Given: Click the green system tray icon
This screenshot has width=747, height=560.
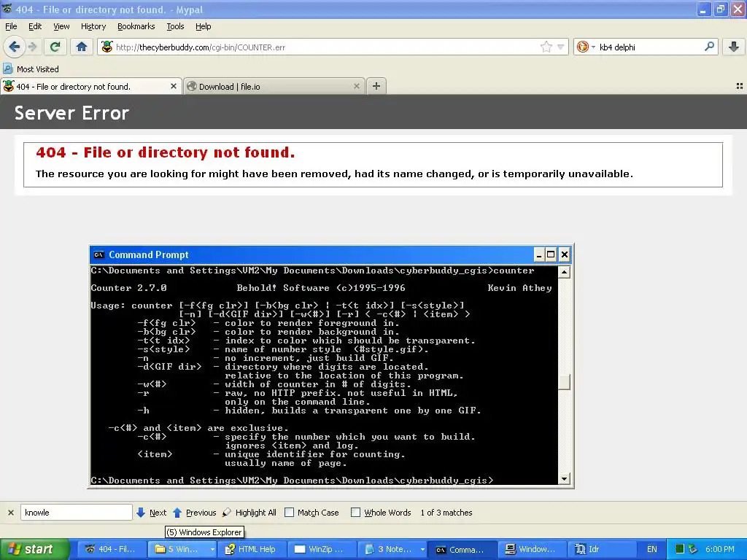Looking at the screenshot, I should click(x=680, y=549).
